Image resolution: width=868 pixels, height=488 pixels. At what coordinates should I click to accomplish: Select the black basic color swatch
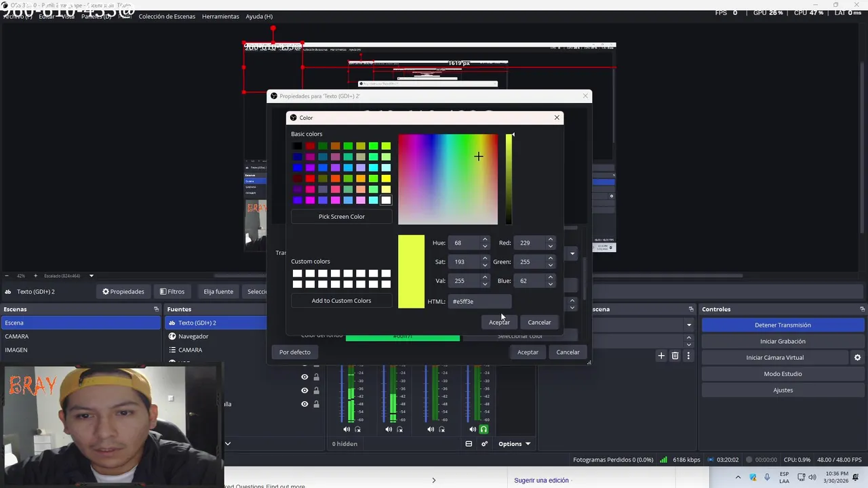click(297, 146)
